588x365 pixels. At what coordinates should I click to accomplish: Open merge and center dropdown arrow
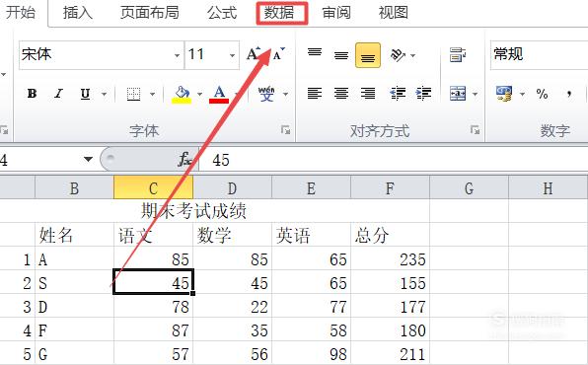coord(475,94)
